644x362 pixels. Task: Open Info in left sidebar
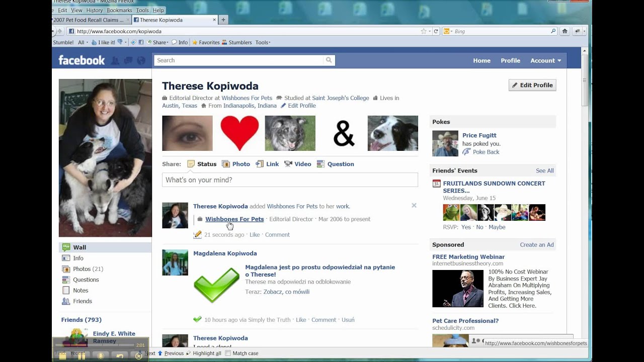[x=78, y=258]
